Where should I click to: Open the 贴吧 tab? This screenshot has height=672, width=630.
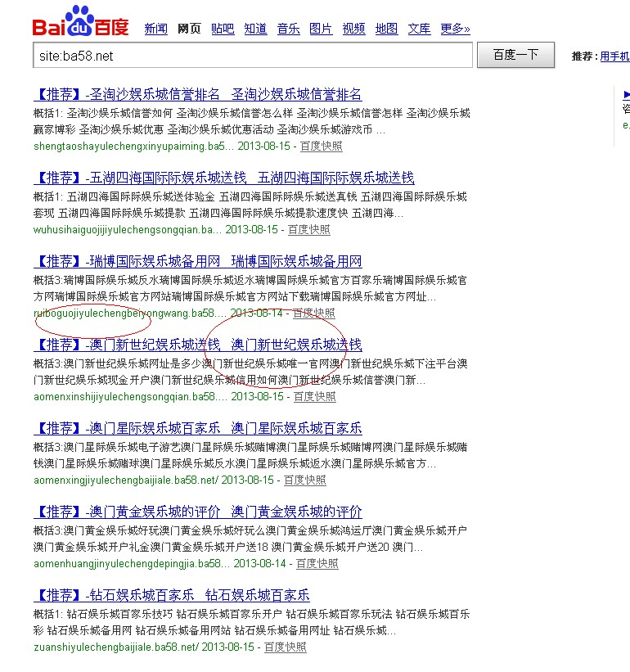coord(223,29)
